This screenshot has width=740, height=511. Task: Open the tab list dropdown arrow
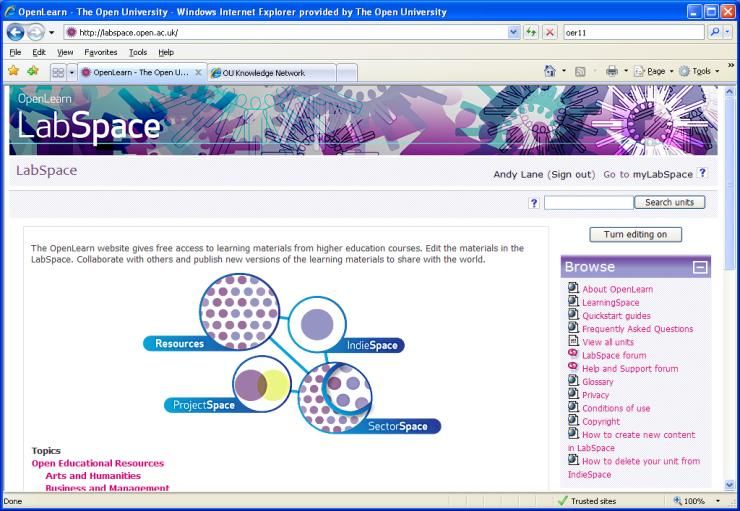[72, 73]
